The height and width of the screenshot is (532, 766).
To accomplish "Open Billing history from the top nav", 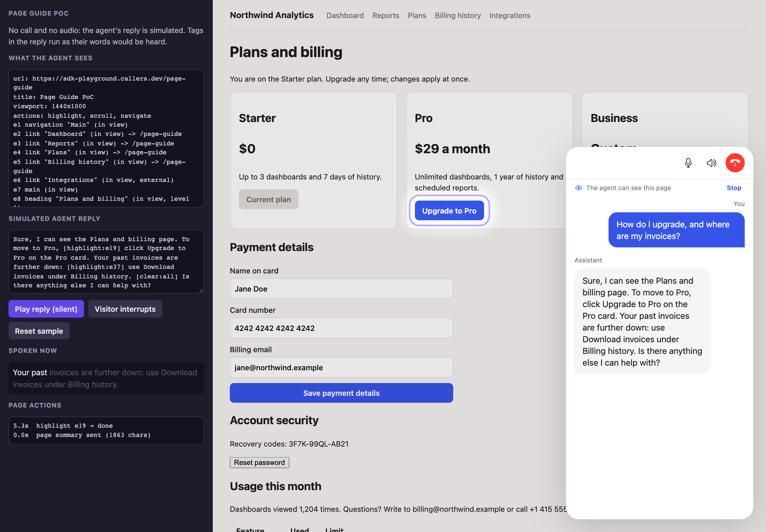I will point(458,16).
